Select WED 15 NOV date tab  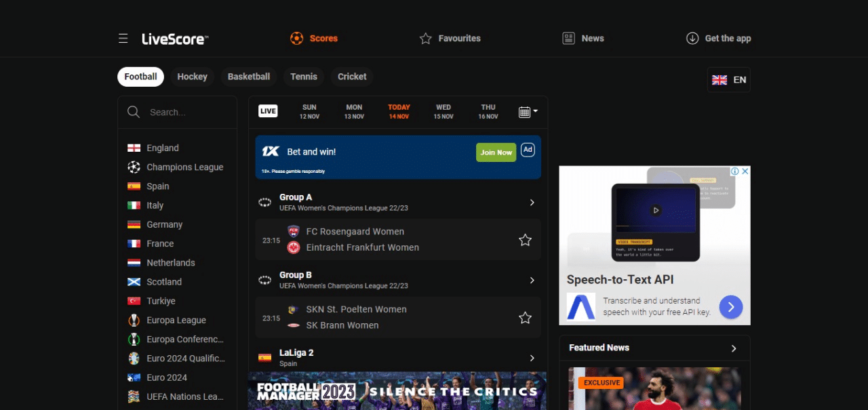click(x=443, y=112)
